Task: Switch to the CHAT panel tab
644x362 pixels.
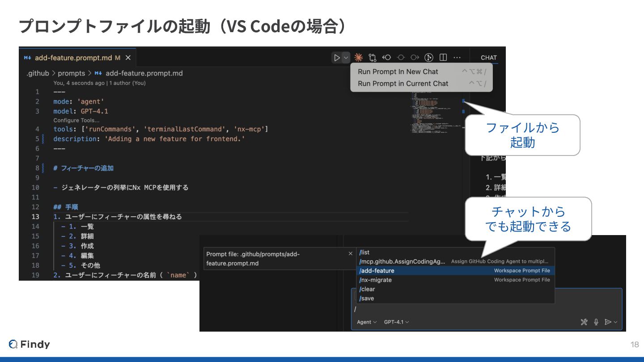Action: coord(489,57)
